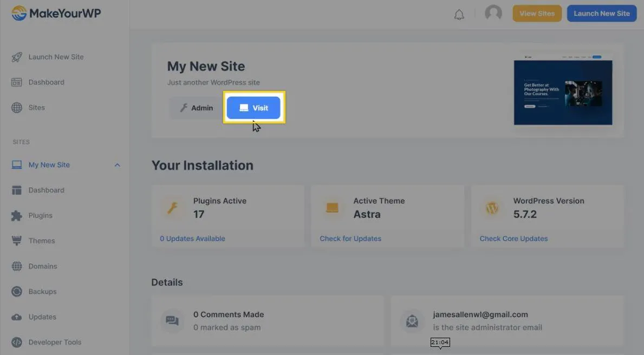This screenshot has height=355, width=644.
Task: Click the Launch New Site header button
Action: point(601,14)
